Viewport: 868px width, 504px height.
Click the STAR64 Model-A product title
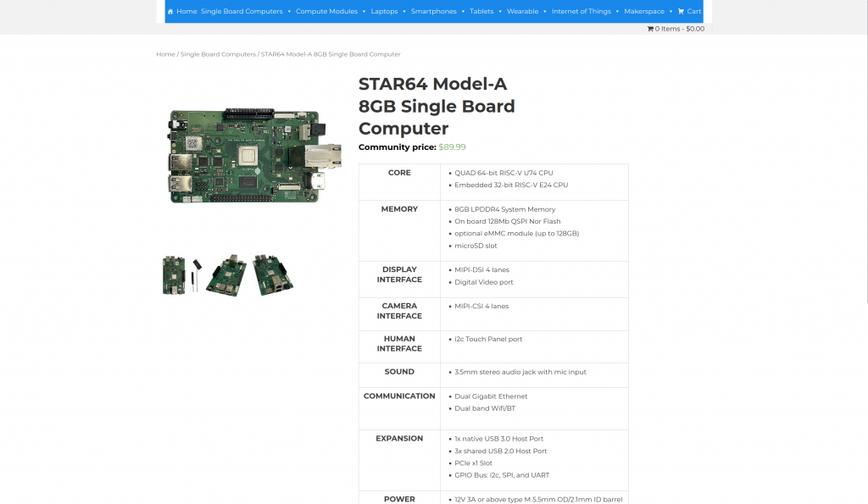coord(437,106)
